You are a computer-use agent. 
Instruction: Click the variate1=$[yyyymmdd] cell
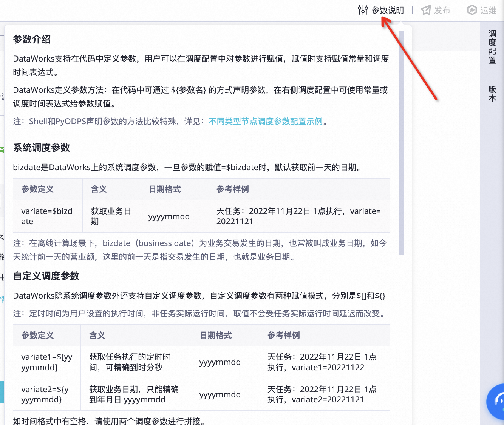click(x=47, y=362)
